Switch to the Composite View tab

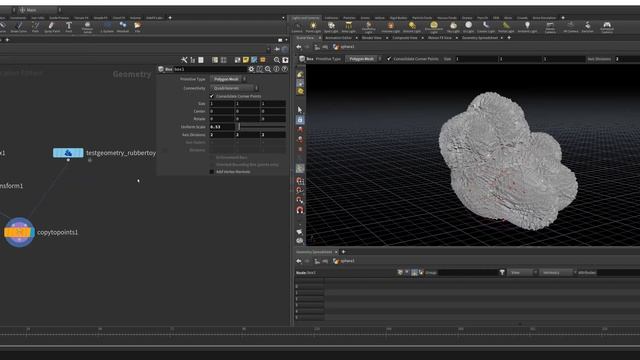(x=404, y=38)
